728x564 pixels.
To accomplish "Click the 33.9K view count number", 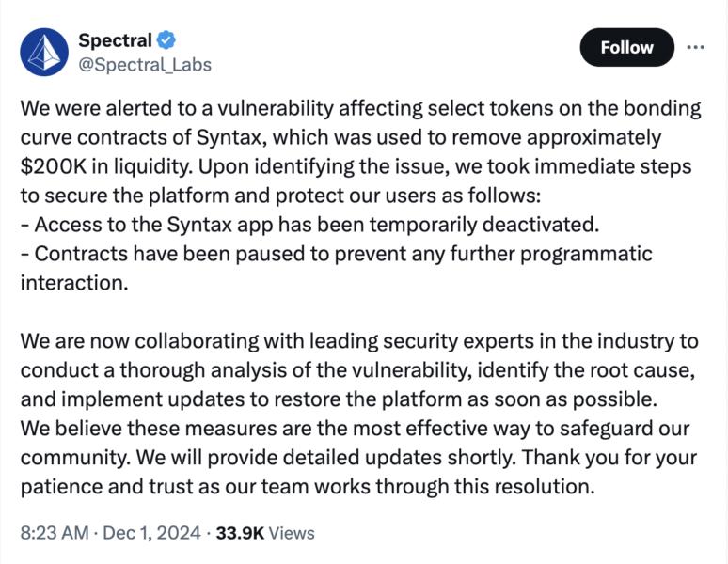I will tap(240, 533).
